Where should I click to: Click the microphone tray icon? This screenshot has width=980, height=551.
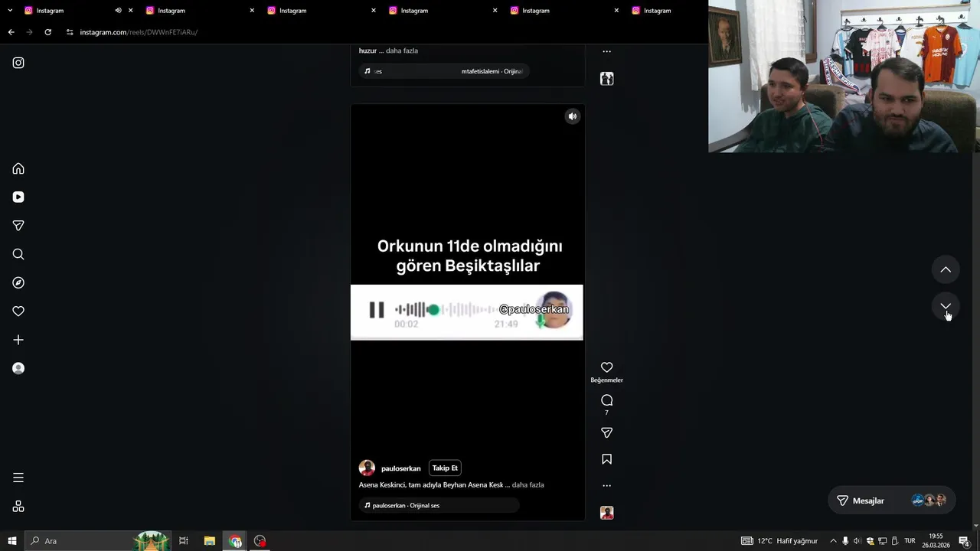coord(845,541)
